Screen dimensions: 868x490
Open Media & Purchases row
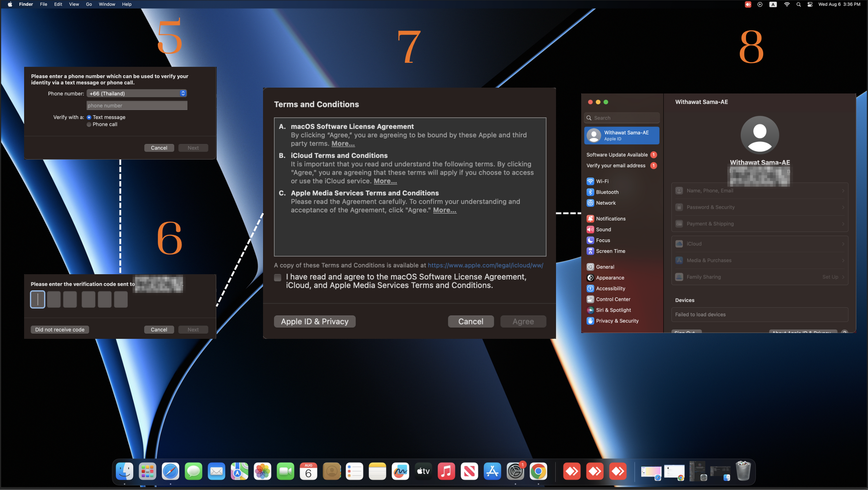pyautogui.click(x=759, y=260)
